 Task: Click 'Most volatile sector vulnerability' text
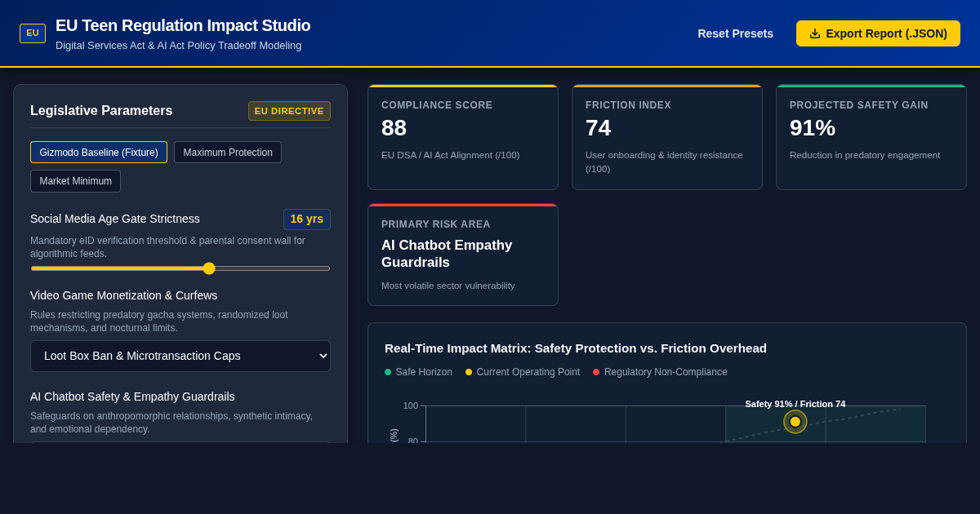tap(448, 286)
